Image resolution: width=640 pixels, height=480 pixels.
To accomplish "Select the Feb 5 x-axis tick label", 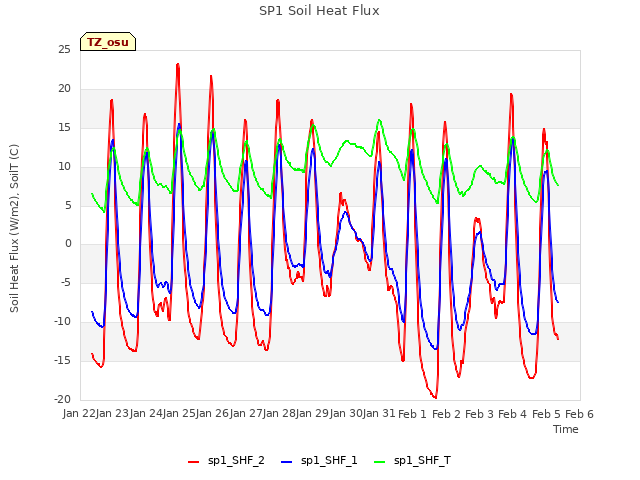I will pyautogui.click(x=546, y=414).
